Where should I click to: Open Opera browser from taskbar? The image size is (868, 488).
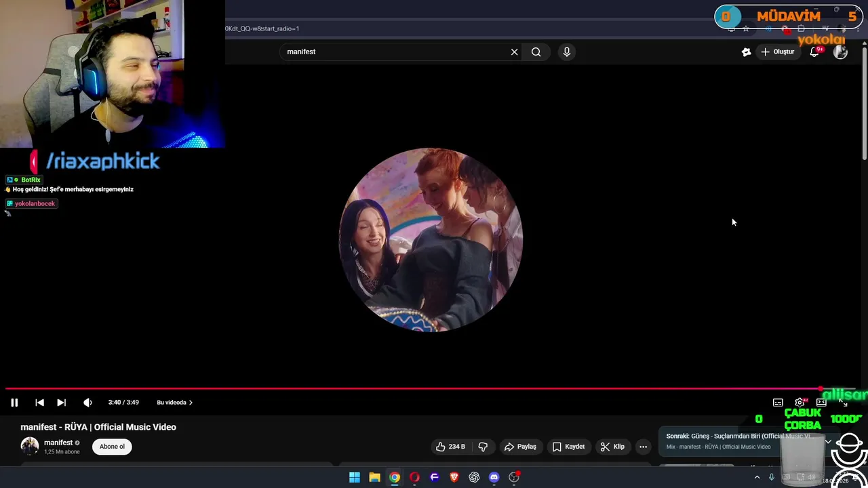pyautogui.click(x=414, y=477)
